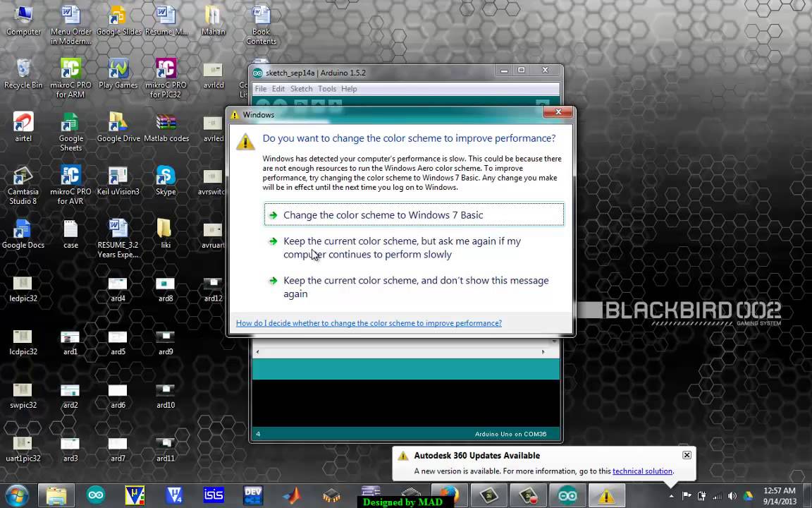Select the Book Contents document icon

[261, 25]
